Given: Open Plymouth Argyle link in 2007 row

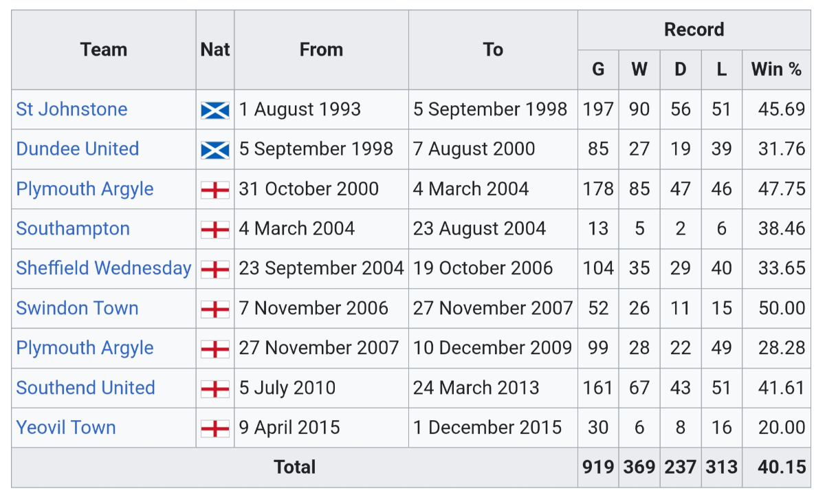Looking at the screenshot, I should click(x=85, y=348).
